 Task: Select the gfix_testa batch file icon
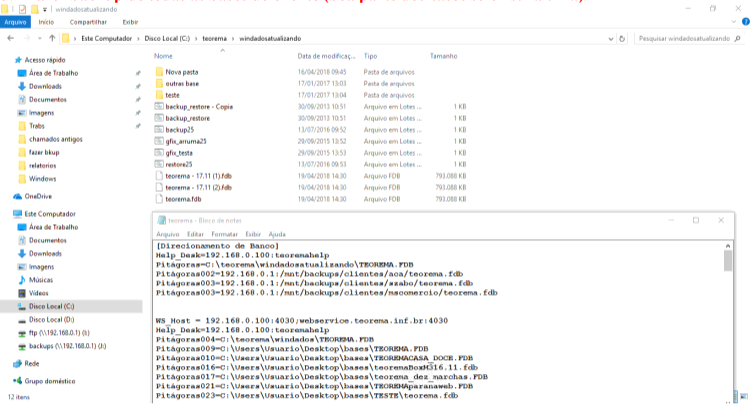coord(159,152)
